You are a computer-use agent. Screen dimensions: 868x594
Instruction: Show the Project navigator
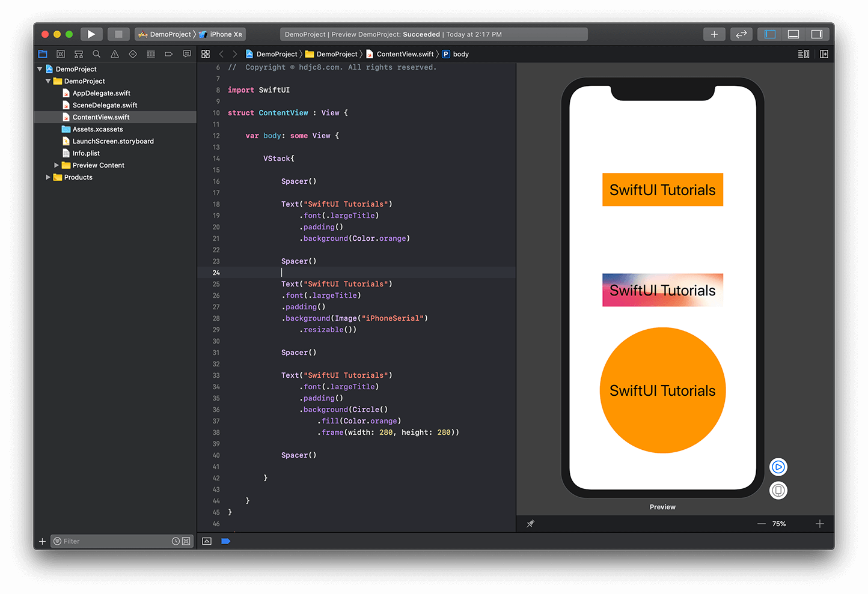pyautogui.click(x=43, y=54)
